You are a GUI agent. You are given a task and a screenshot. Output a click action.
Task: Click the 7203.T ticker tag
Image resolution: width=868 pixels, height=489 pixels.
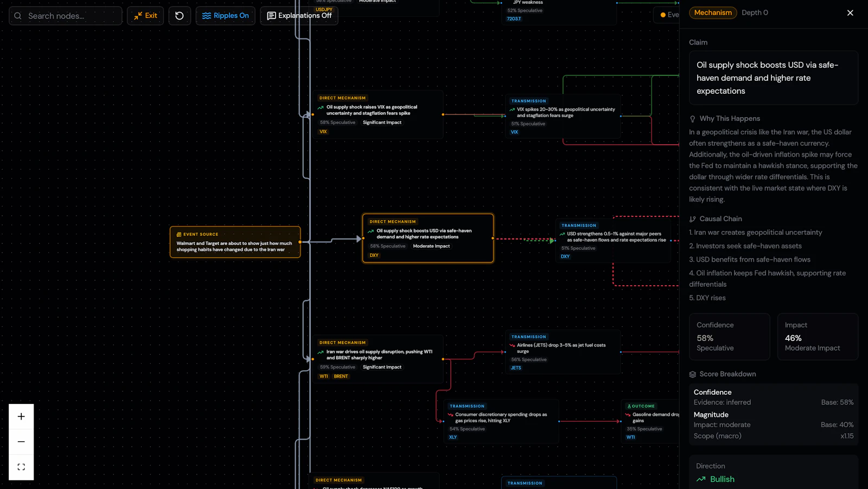point(514,19)
